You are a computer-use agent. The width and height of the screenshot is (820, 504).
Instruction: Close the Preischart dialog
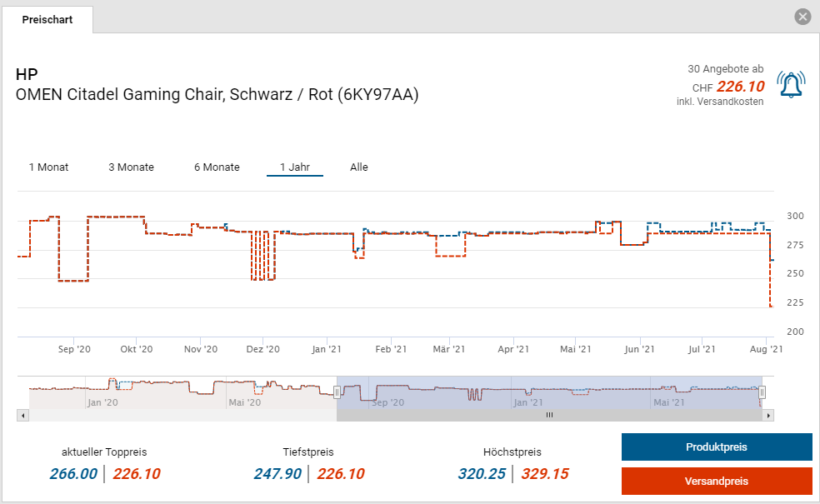tap(802, 17)
